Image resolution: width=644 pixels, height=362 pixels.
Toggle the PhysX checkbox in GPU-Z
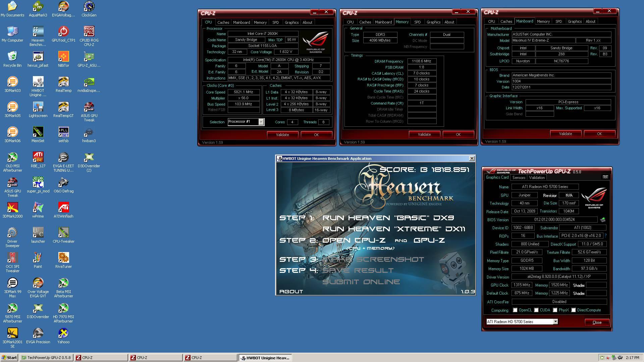pos(555,310)
